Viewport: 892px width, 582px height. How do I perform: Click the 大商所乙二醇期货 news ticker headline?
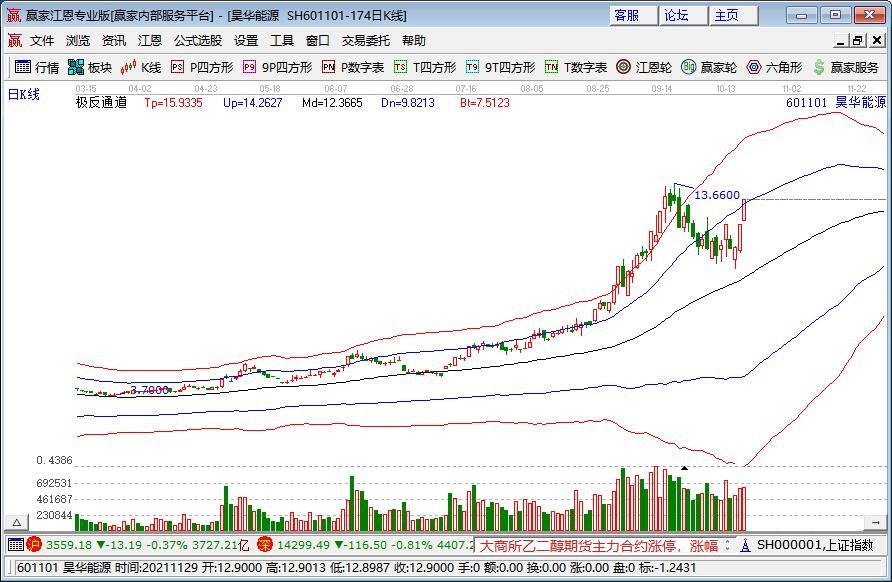coord(598,546)
